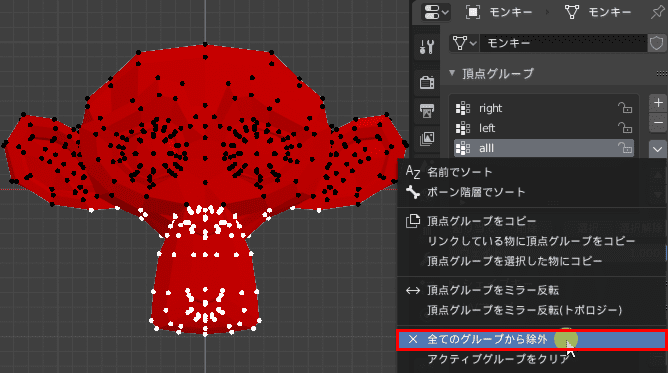Image resolution: width=668 pixels, height=373 pixels.
Task: Open the properties editor type dropdown
Action: [435, 12]
